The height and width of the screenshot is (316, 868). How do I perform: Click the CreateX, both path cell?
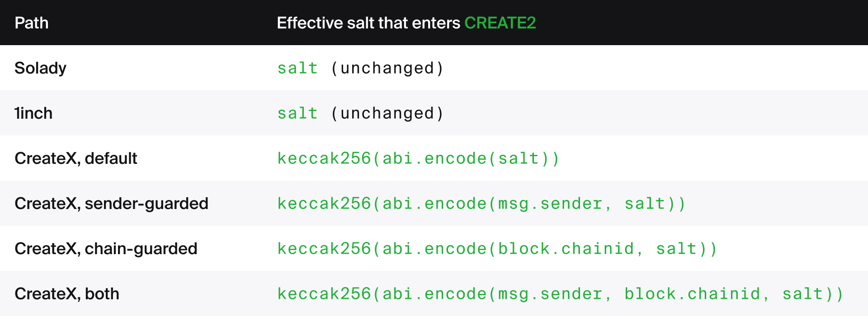point(67,294)
